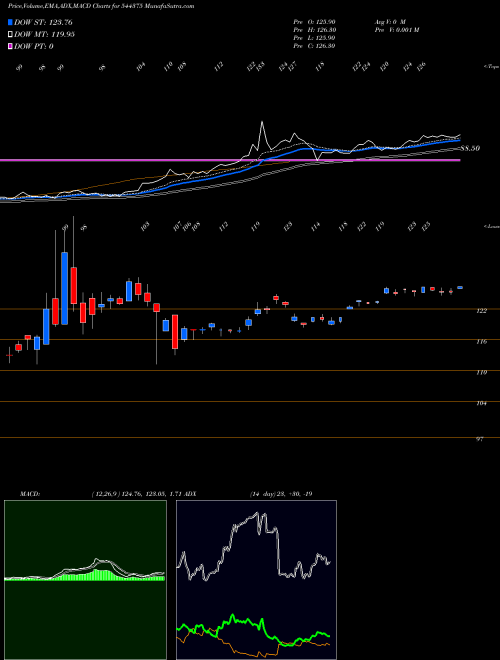Click the 104 price level label
This screenshot has width=500, height=660.
click(481, 403)
